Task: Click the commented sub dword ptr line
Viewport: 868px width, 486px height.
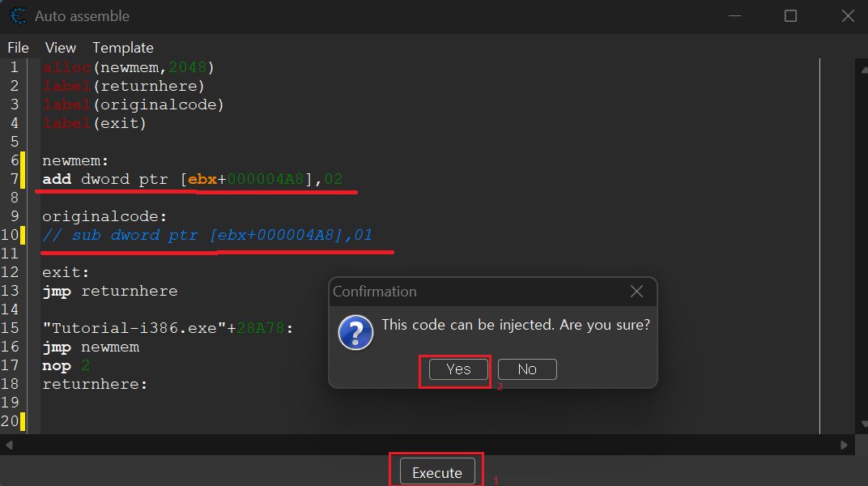Action: (207, 235)
